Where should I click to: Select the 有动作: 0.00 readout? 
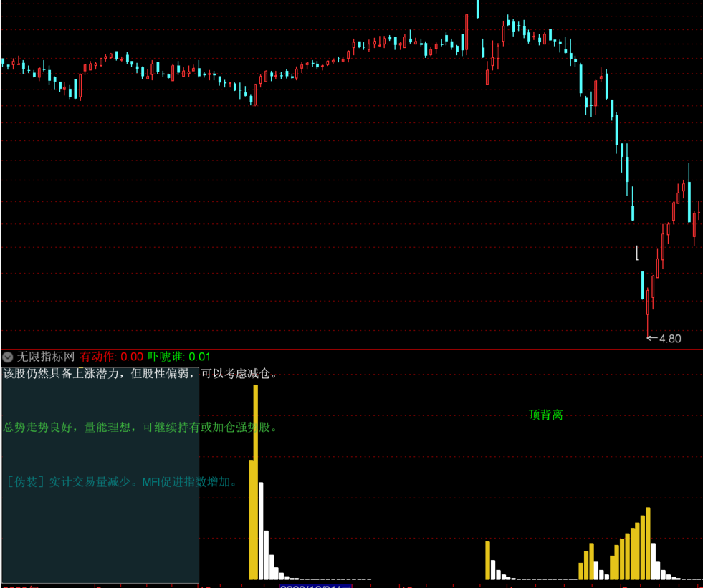tap(112, 357)
